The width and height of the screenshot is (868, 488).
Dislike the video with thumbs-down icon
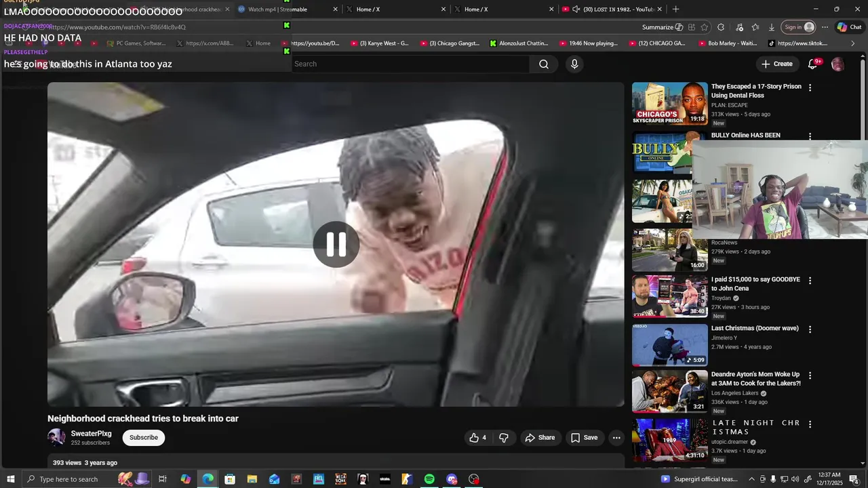click(503, 438)
